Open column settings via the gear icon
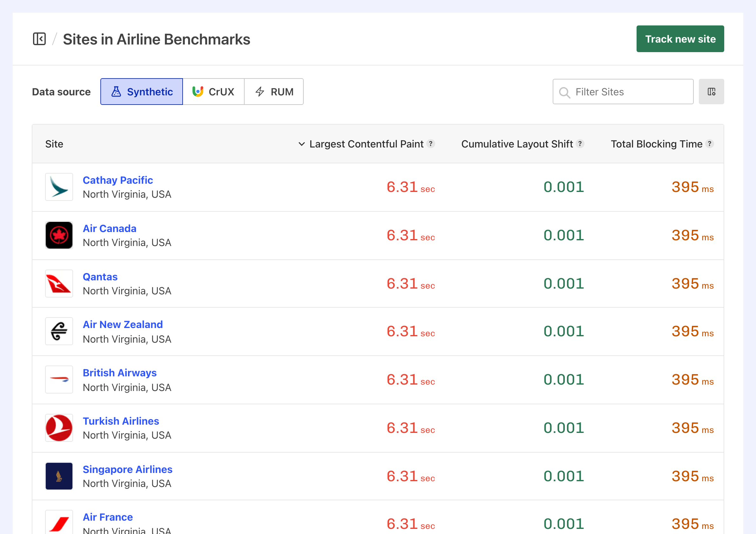 [711, 92]
